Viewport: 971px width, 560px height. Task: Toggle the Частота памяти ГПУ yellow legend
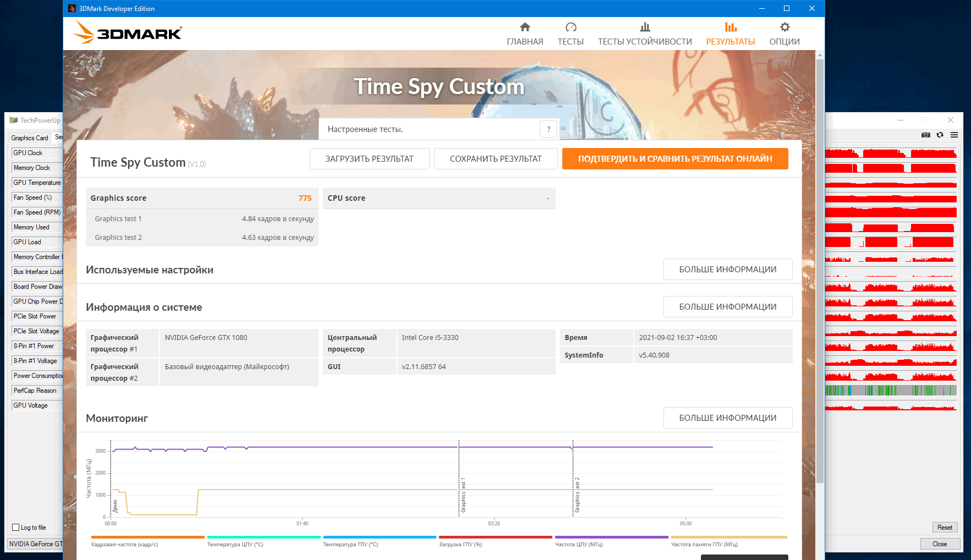coord(729,541)
